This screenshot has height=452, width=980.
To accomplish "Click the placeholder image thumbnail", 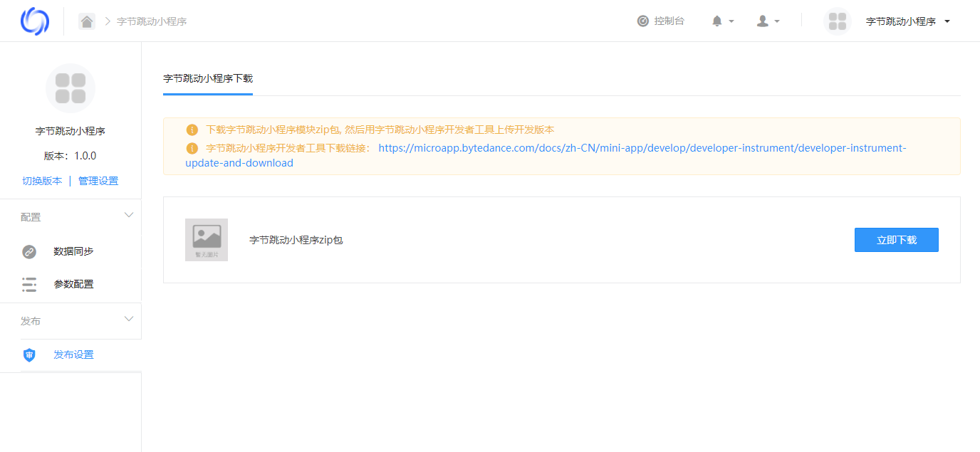I will [x=207, y=240].
